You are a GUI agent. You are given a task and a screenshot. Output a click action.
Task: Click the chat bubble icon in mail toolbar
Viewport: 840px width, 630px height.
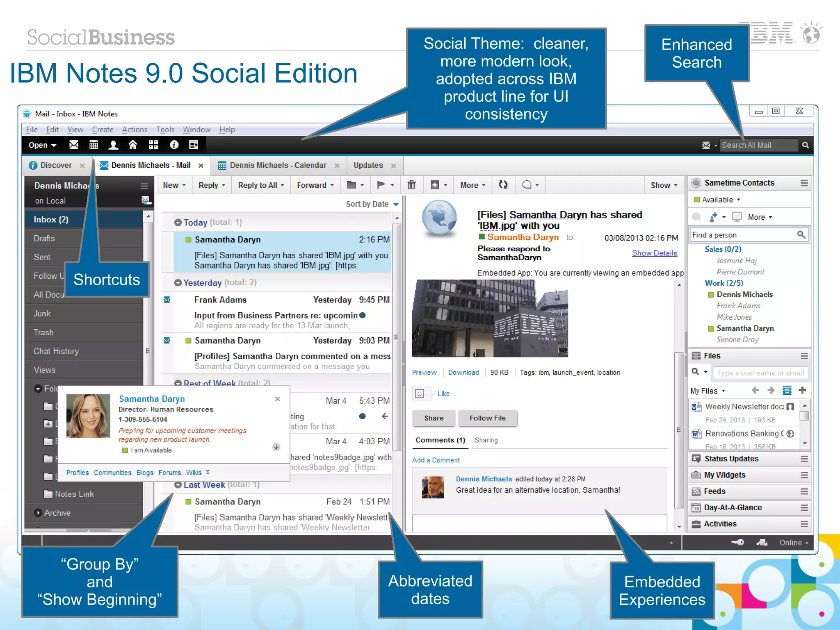click(x=527, y=185)
